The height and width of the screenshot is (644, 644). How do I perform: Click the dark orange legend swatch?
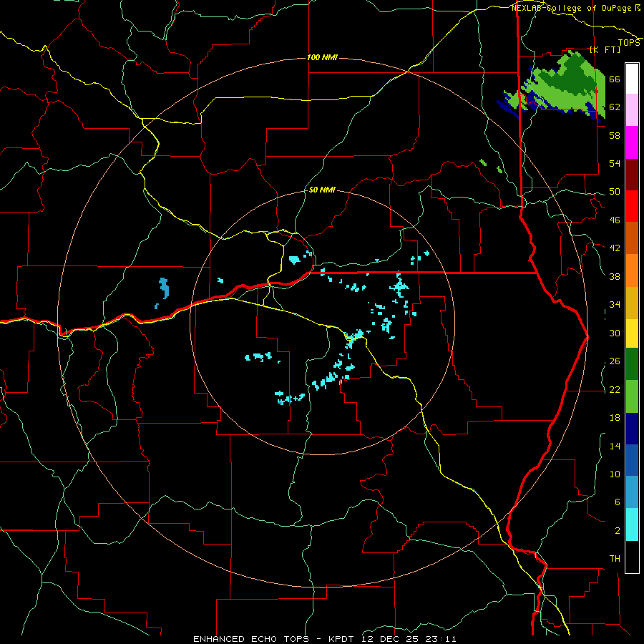632,238
